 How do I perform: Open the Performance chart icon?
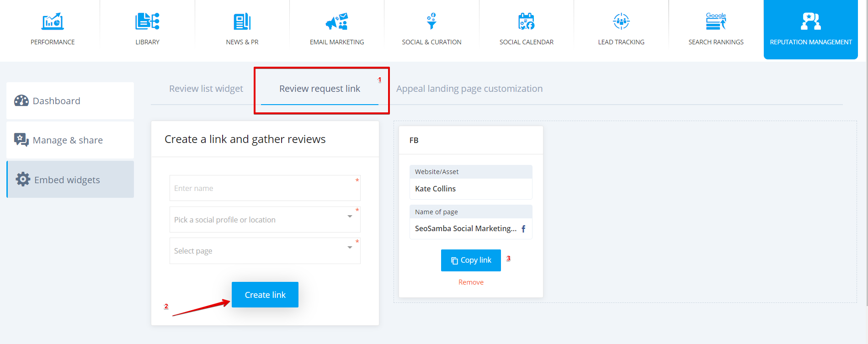[x=53, y=21]
